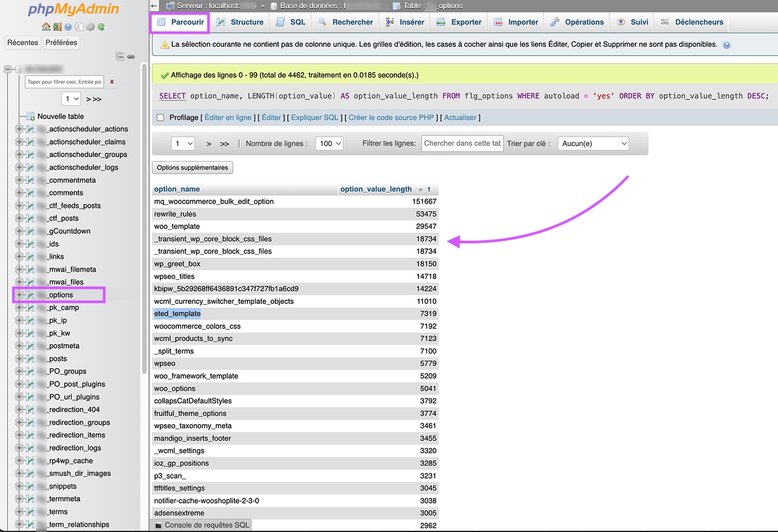Image resolution: width=778 pixels, height=532 pixels.
Task: Click the SQL console icon at bottom
Action: (x=159, y=525)
